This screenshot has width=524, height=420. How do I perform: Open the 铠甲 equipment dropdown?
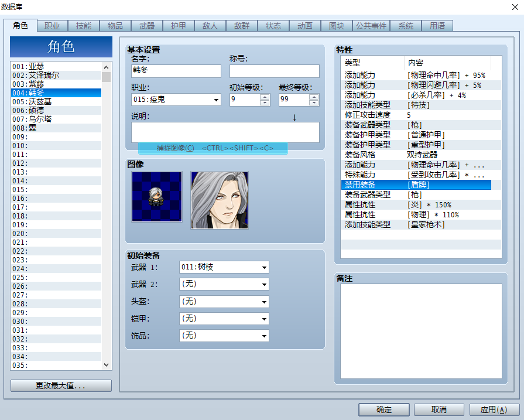tap(224, 319)
